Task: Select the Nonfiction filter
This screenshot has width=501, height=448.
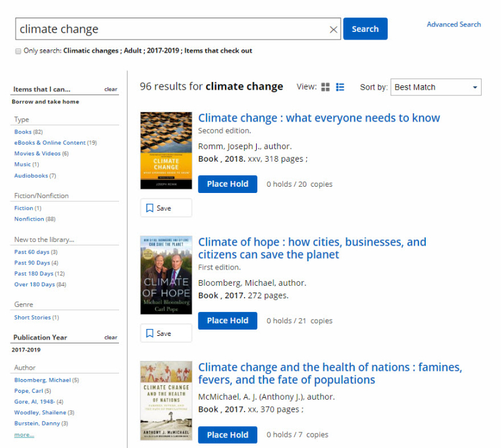Action: [30, 218]
